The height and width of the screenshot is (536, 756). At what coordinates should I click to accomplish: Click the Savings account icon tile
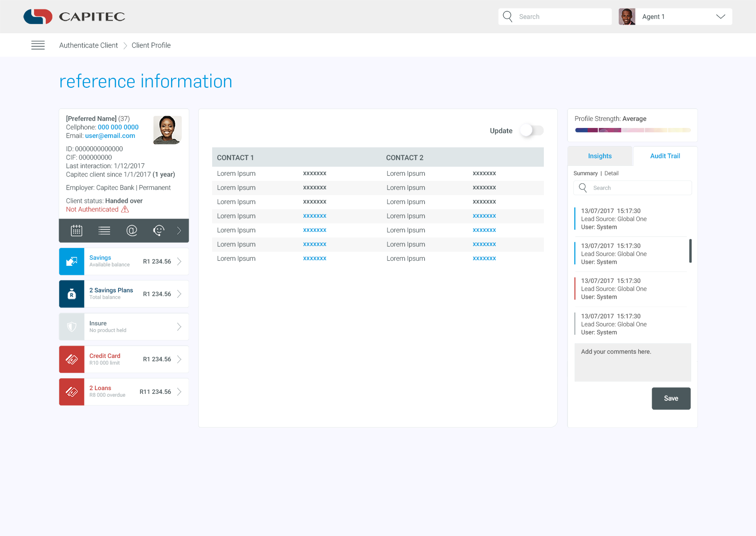point(72,262)
